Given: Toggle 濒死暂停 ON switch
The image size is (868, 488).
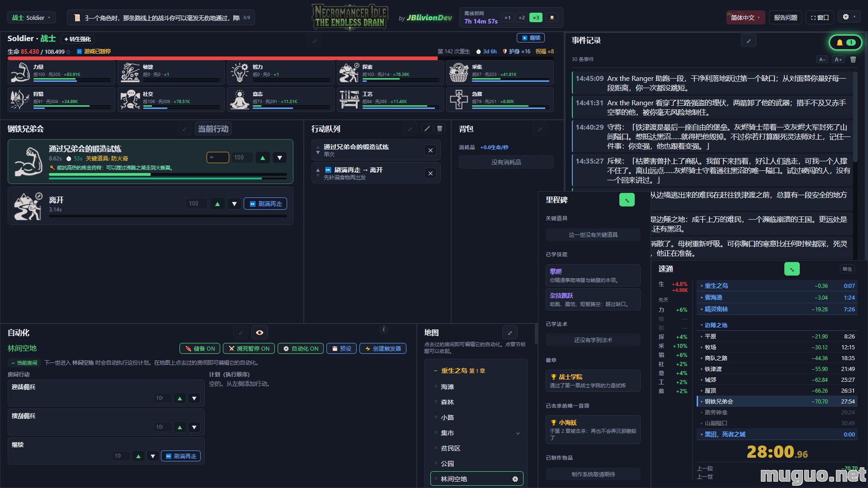Looking at the screenshot, I should click(x=249, y=348).
